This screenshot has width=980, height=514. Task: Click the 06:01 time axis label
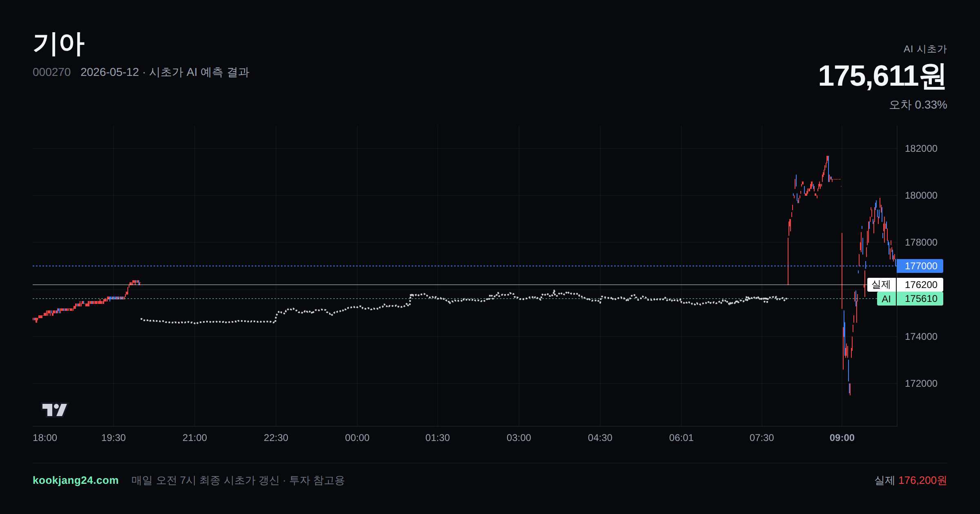tap(682, 438)
